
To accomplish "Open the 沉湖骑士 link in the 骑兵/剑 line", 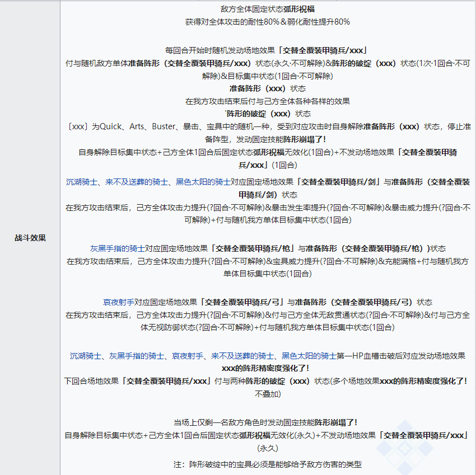I will (82, 182).
